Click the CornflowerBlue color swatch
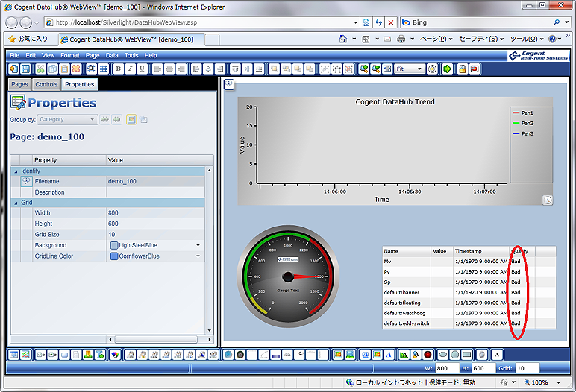 (x=114, y=256)
